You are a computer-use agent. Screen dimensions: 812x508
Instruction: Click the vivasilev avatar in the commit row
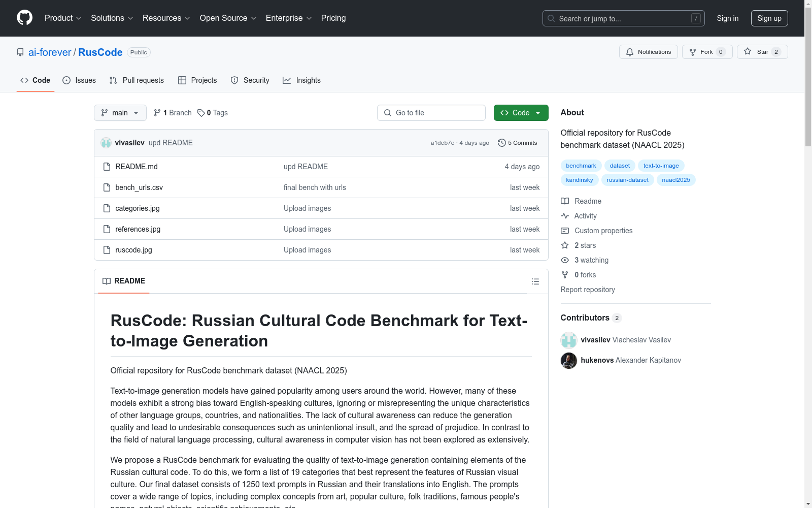click(106, 143)
